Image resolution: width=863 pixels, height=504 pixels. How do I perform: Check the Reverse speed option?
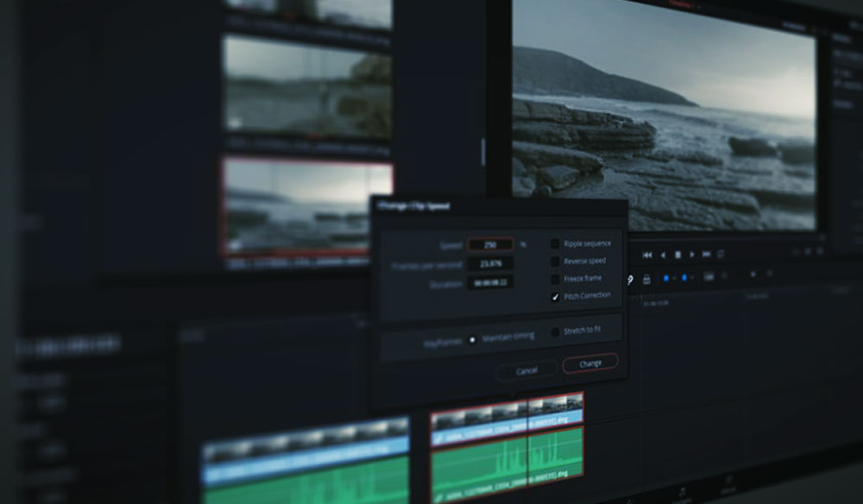pyautogui.click(x=555, y=261)
